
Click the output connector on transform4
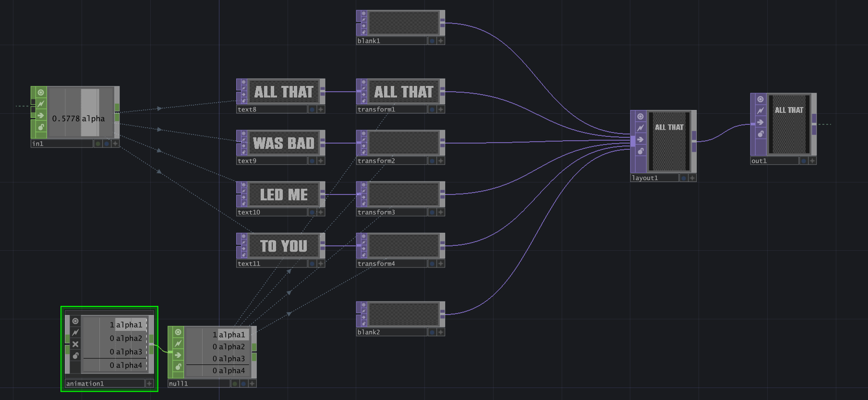442,246
